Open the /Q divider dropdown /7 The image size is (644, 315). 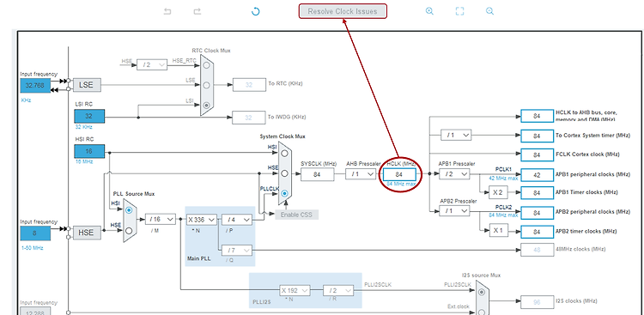(237, 250)
